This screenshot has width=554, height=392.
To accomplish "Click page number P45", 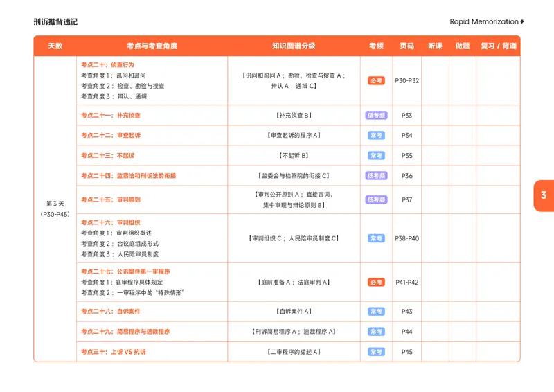I will [x=406, y=352].
